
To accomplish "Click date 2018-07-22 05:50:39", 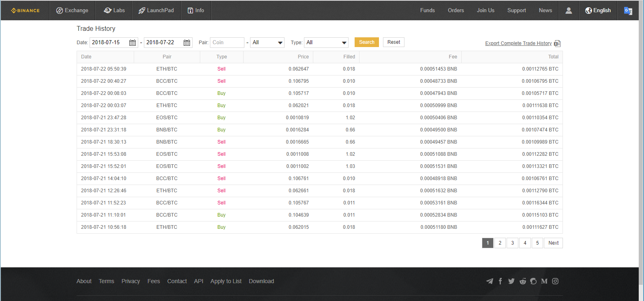I will 104,69.
